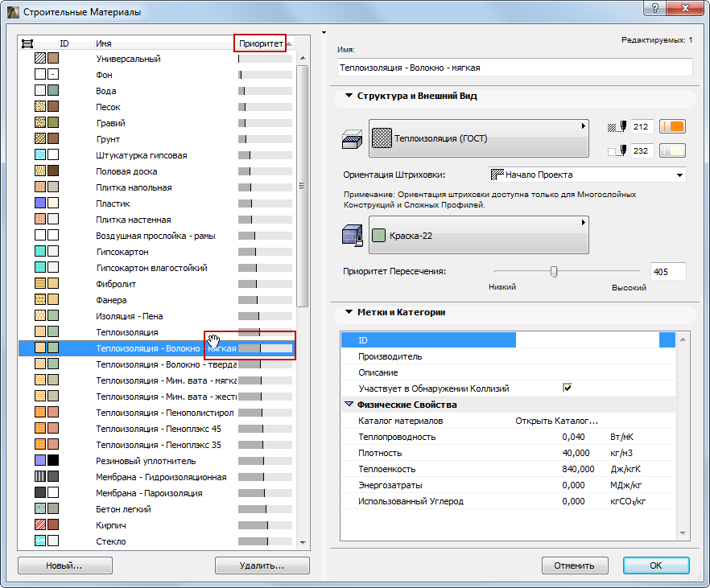Image resolution: width=710 pixels, height=588 pixels.
Task: Click the priority value field showing 405
Action: tap(668, 271)
